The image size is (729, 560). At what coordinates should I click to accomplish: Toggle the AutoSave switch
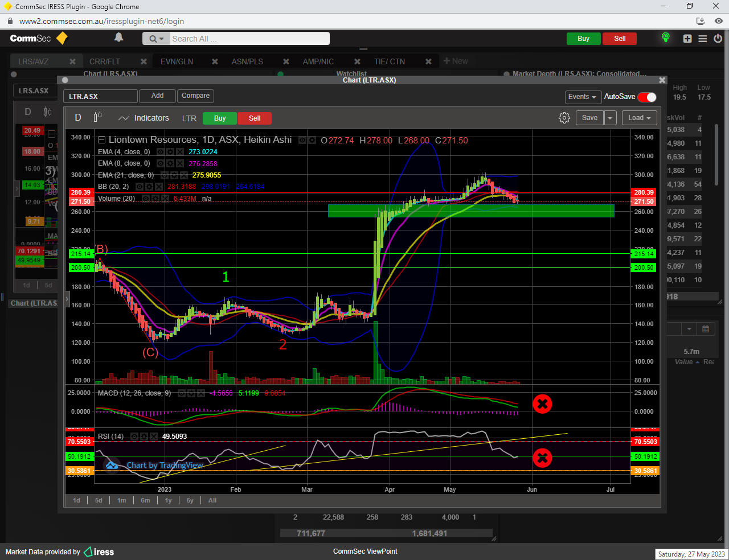click(647, 97)
